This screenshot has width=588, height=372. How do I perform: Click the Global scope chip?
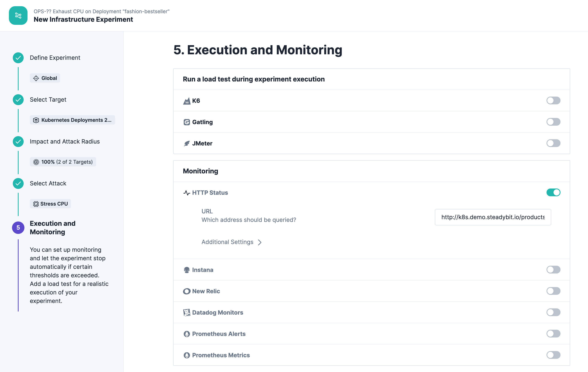[x=45, y=78]
